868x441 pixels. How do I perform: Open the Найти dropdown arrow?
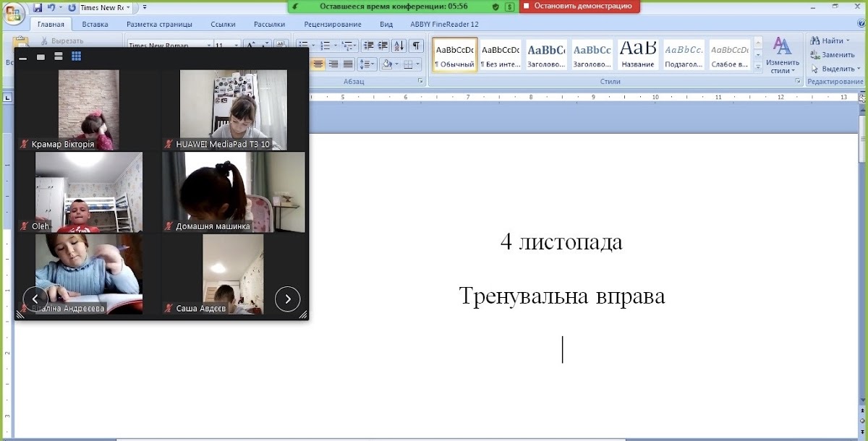pos(848,40)
